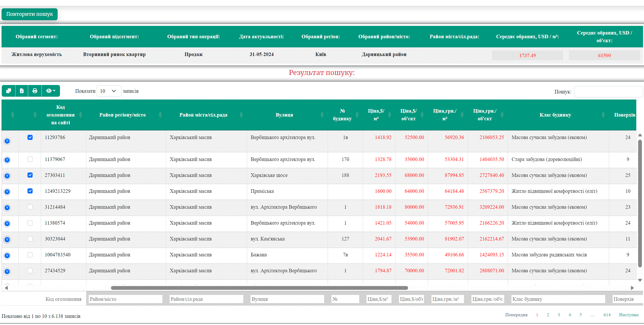Click the scroll-down arrow of table
Image resolution: width=644 pixels, height=325 pixels.
[640, 280]
